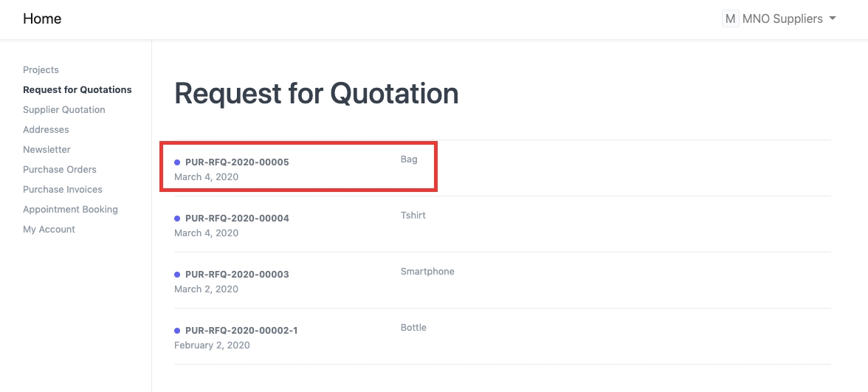
Task: Open Supplier Quotation from sidebar
Action: 63,110
